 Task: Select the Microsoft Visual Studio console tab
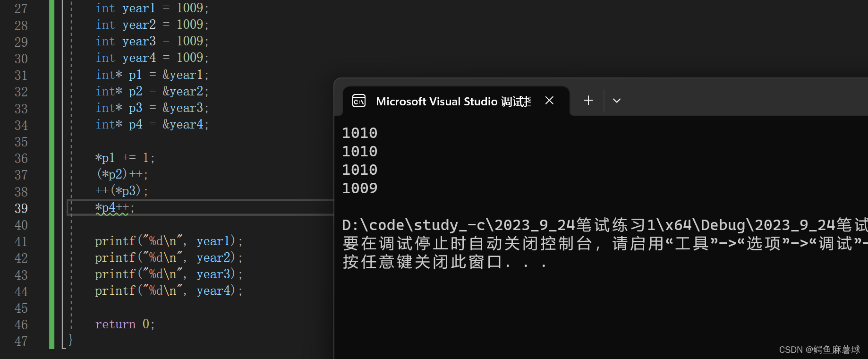pyautogui.click(x=456, y=101)
